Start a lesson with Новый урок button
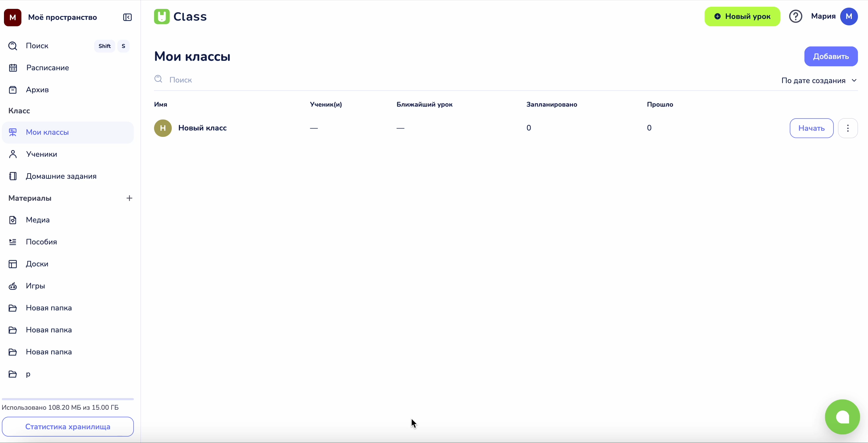The image size is (868, 443). [x=742, y=16]
